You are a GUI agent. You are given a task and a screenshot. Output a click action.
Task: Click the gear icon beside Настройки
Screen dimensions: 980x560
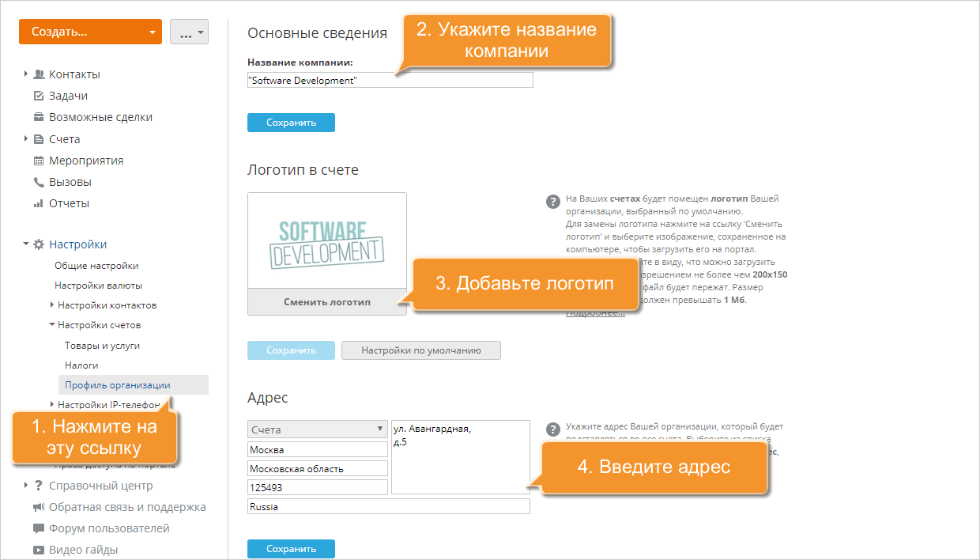[x=39, y=244]
